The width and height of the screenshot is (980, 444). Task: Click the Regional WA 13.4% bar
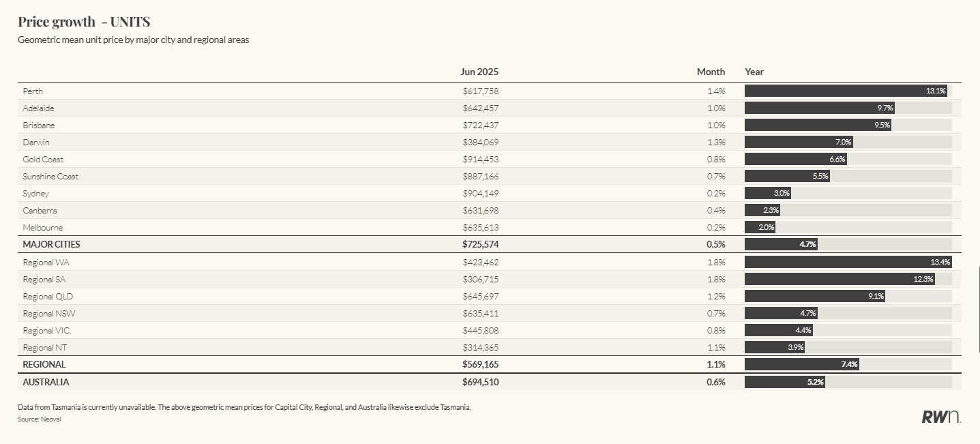coord(848,262)
